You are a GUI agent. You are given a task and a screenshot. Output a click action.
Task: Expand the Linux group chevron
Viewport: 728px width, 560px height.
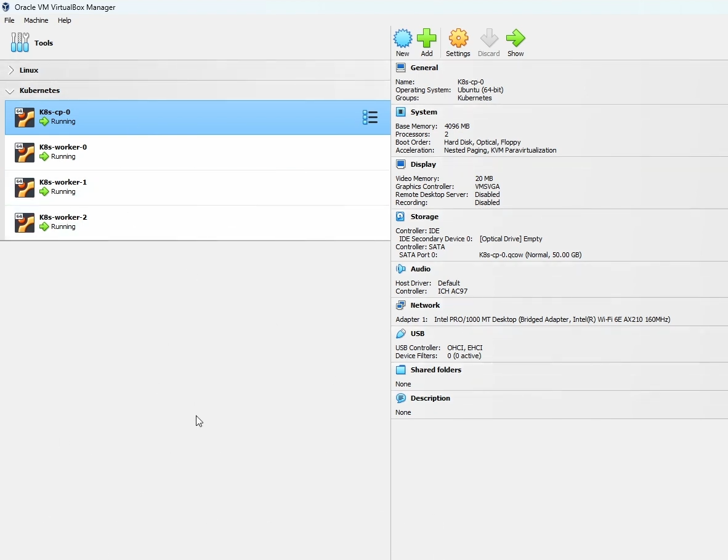coord(11,70)
